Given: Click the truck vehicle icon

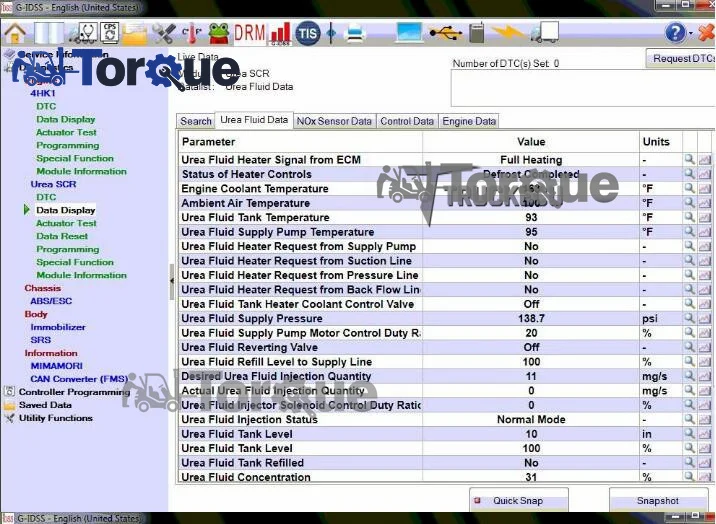Looking at the screenshot, I should coord(544,33).
